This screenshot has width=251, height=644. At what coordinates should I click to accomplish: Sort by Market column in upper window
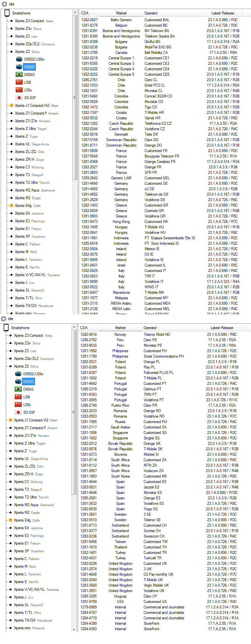[121, 13]
